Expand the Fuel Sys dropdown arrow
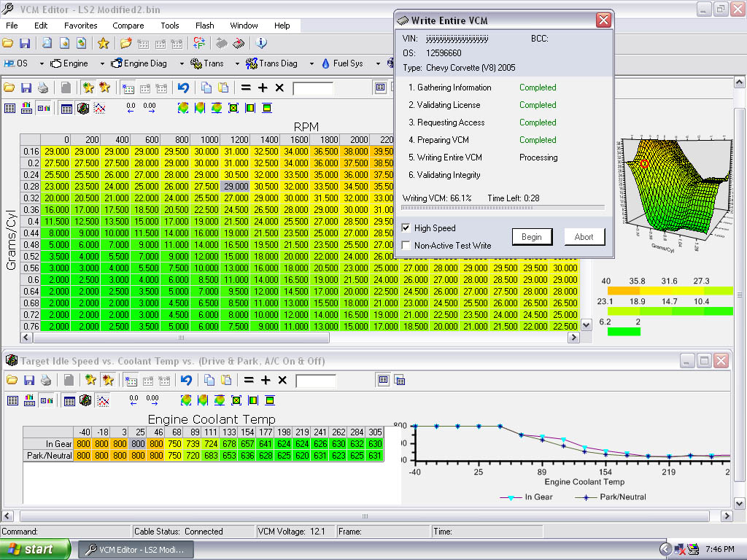This screenshot has height=560, width=747. tap(377, 63)
